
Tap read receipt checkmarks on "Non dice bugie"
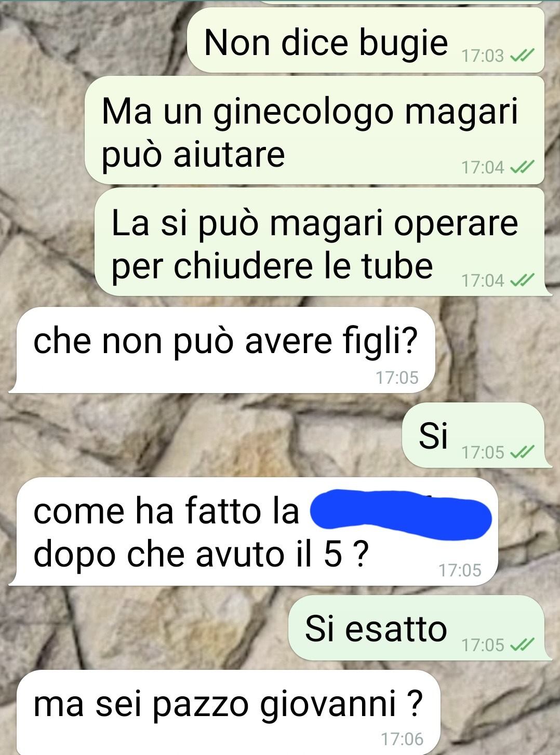[522, 55]
